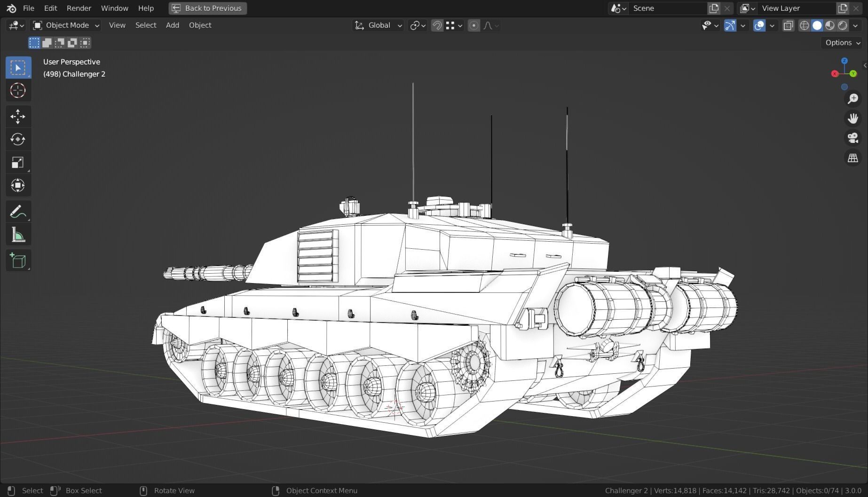Viewport: 868px width, 497px height.
Task: Expand overlays settings arrow
Action: [772, 25]
